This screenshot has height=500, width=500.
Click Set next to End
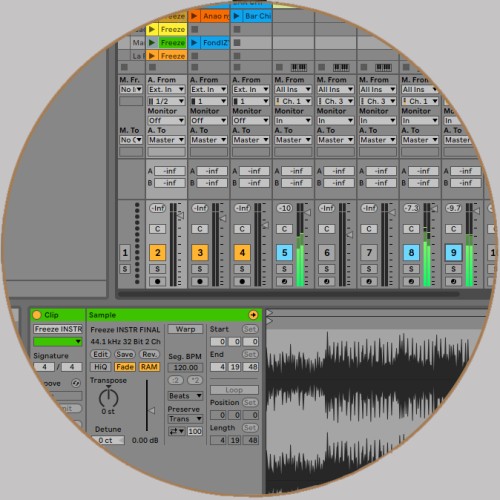click(x=250, y=354)
